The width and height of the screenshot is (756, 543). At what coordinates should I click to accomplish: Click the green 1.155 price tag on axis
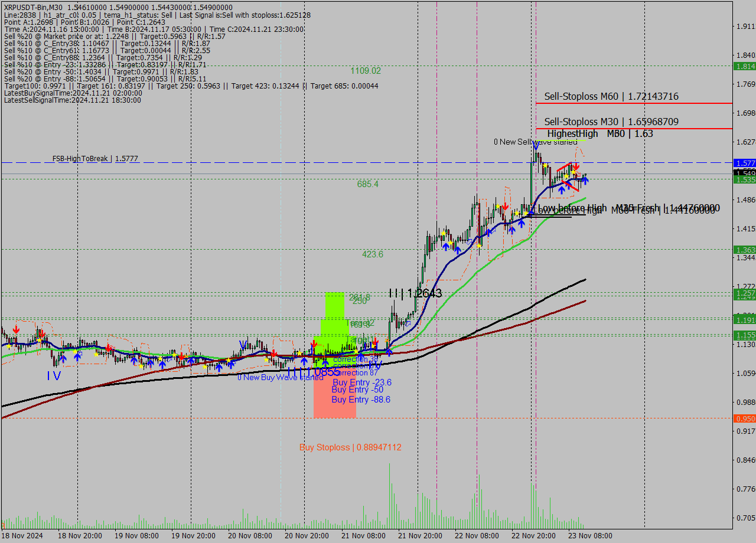click(x=744, y=335)
